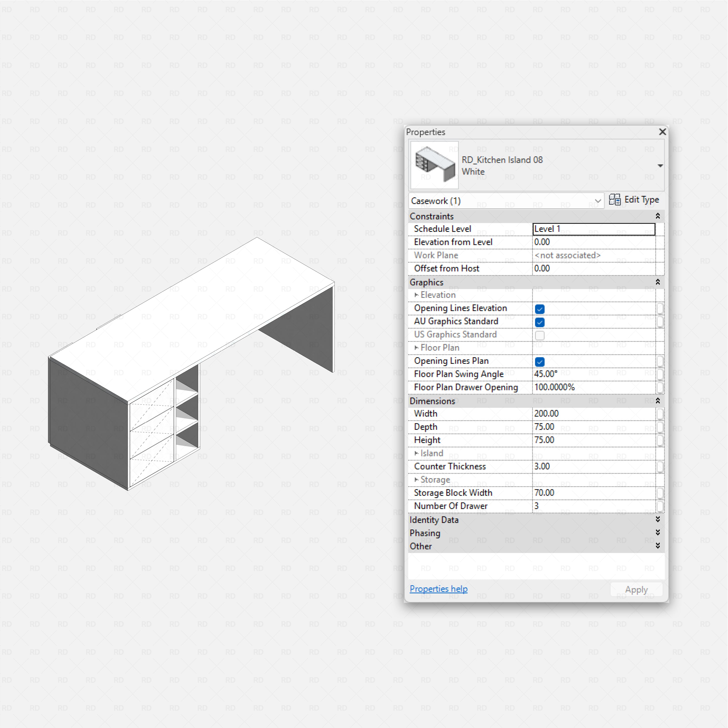Expand the Floor Plan graphics group
The width and height of the screenshot is (728, 728).
click(x=416, y=347)
